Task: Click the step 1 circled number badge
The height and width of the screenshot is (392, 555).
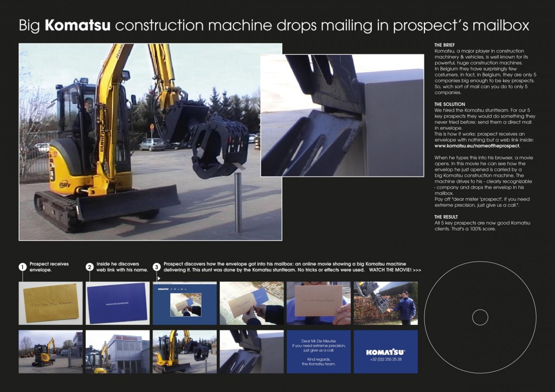Action: [23, 267]
